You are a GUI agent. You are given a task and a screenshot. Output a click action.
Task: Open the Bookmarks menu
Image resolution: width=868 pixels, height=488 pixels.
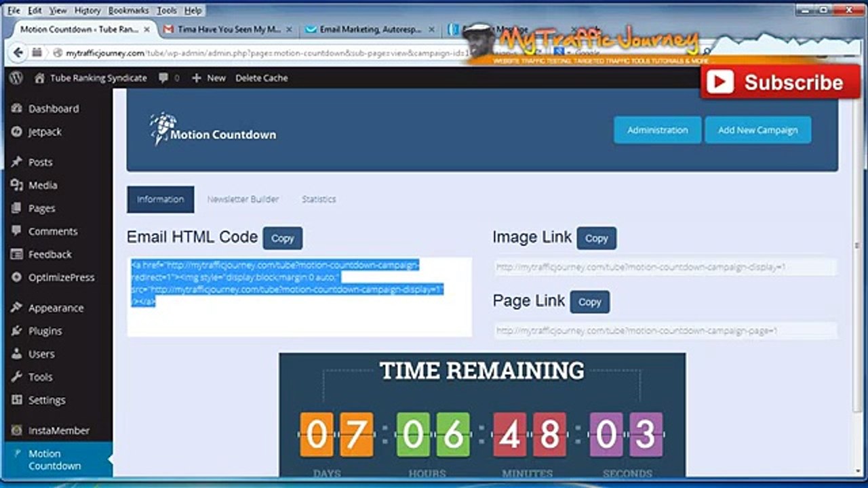tap(129, 11)
